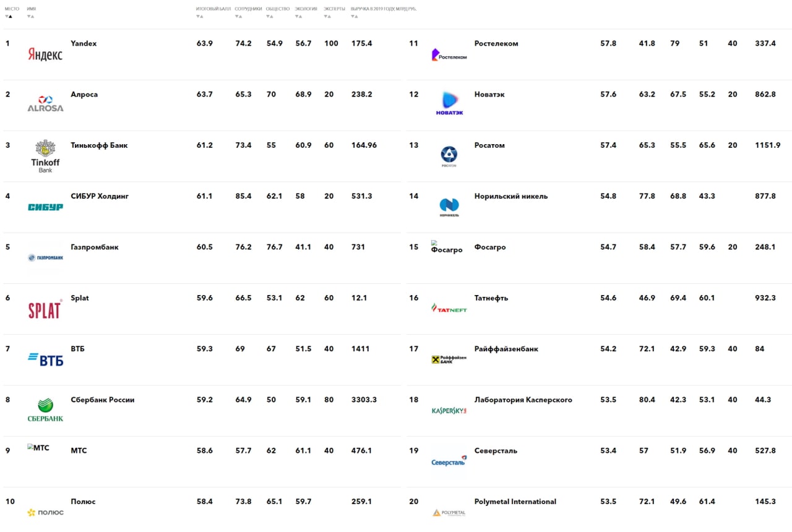
Task: Select the НОВАТЭК logo
Action: pos(449,104)
